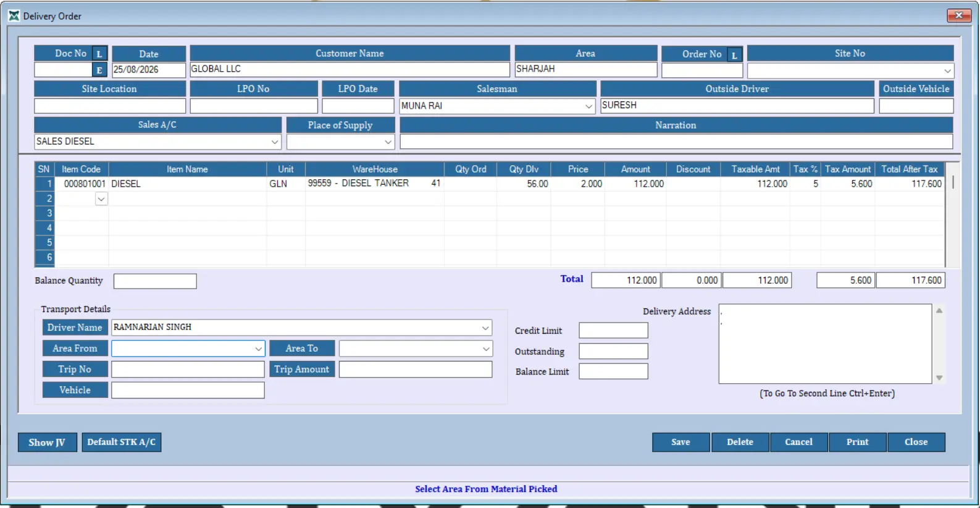Select the DIESEL item name cell
The image size is (980, 508).
[x=188, y=184]
